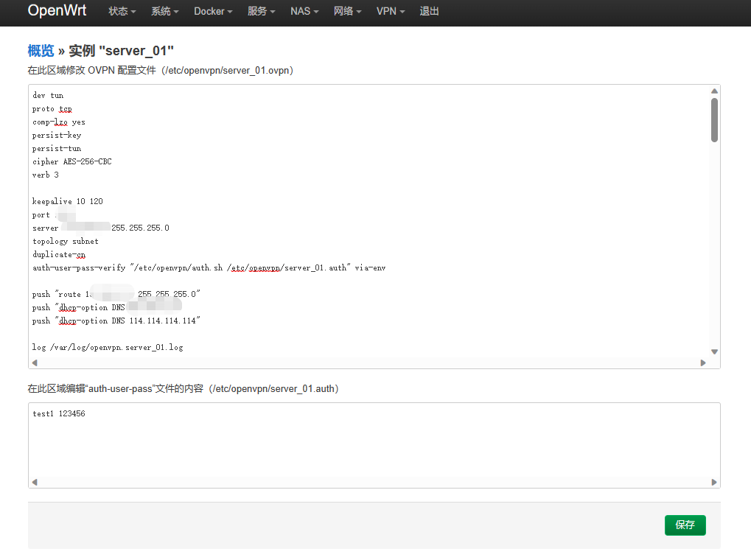Click config editor scroll down arrow

point(714,351)
